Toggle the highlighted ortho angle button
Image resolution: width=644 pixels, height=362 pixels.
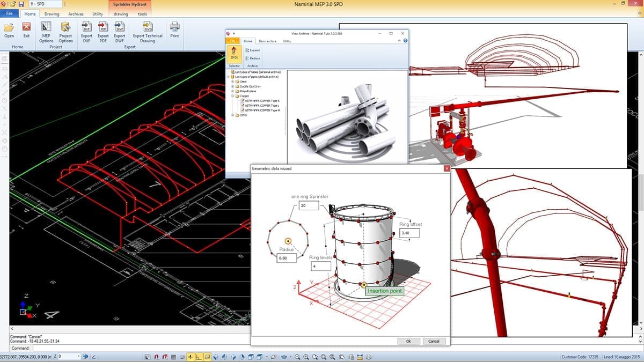[199, 357]
